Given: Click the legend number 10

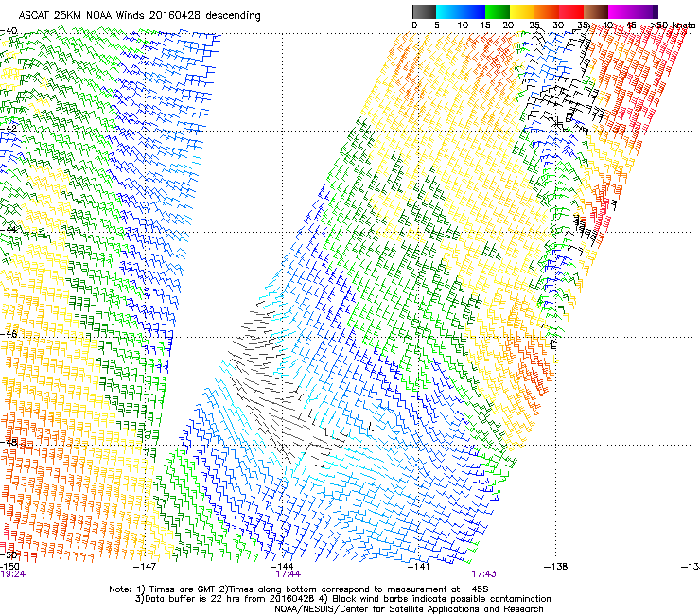Looking at the screenshot, I should [463, 26].
